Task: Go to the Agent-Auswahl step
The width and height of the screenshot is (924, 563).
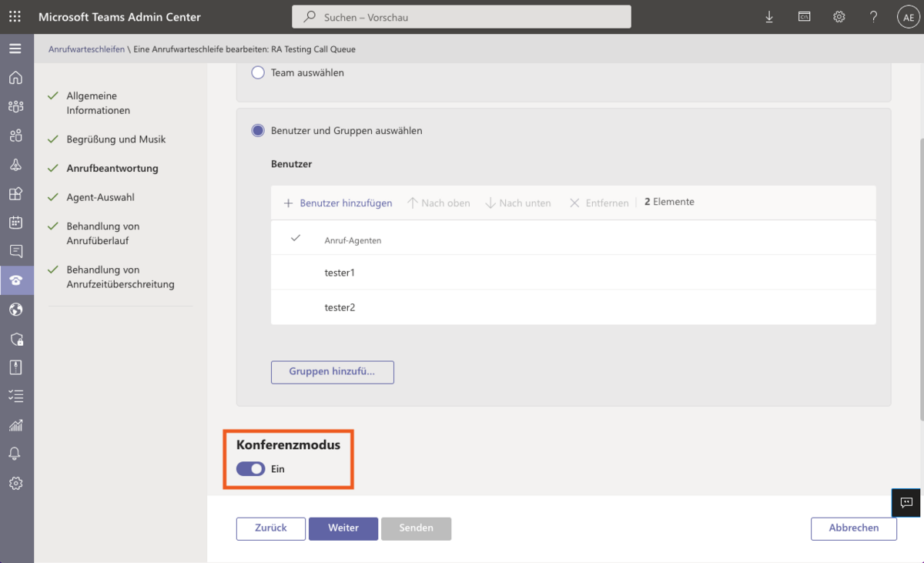Action: (100, 197)
